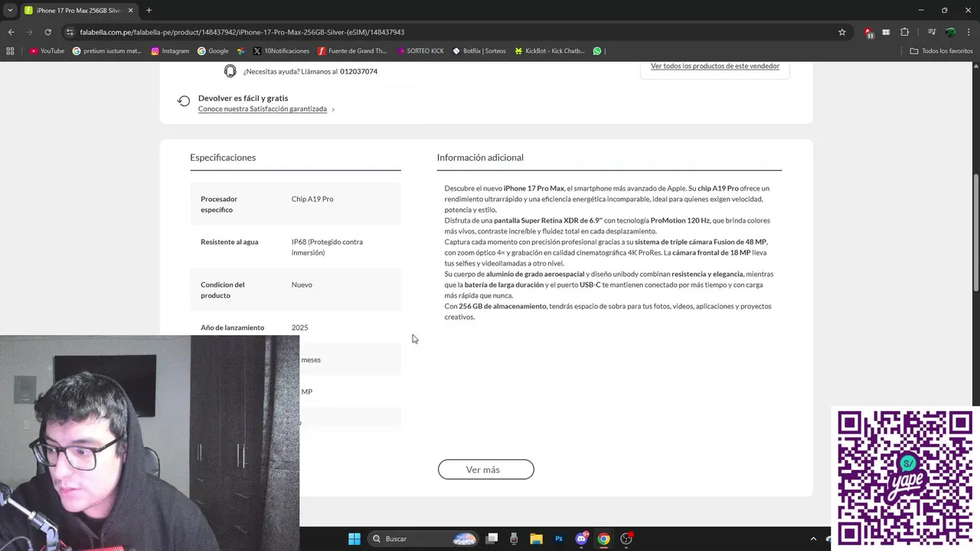Open the Google bookmark
The image size is (980, 551).
coord(213,51)
